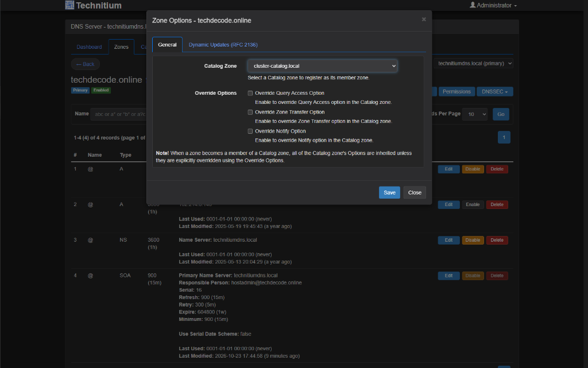Disable the NS record
The height and width of the screenshot is (368, 588).
473,240
